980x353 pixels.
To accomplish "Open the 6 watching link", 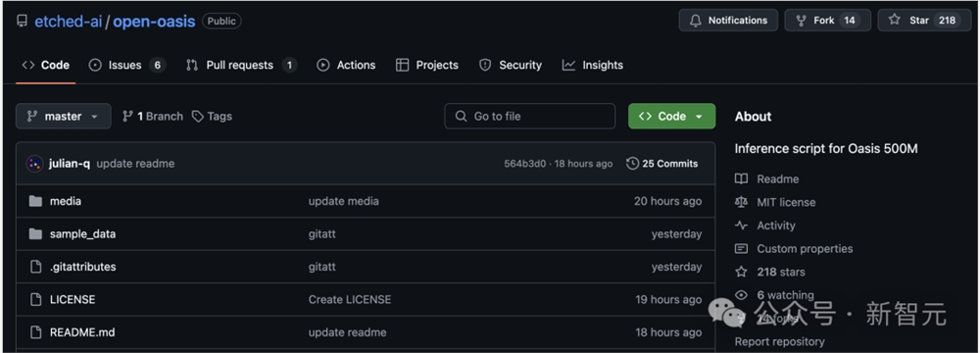I will pos(785,295).
